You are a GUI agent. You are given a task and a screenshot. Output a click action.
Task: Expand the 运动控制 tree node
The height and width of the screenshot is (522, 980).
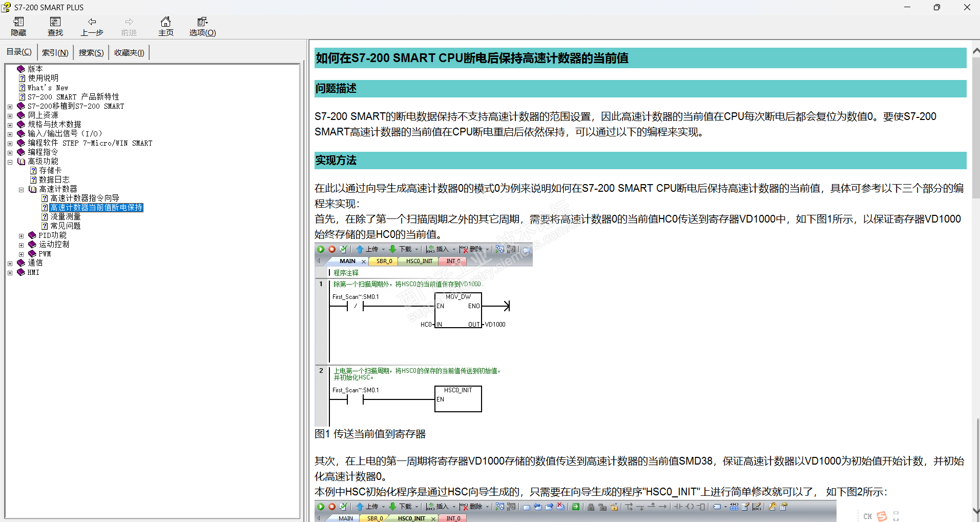coord(22,245)
